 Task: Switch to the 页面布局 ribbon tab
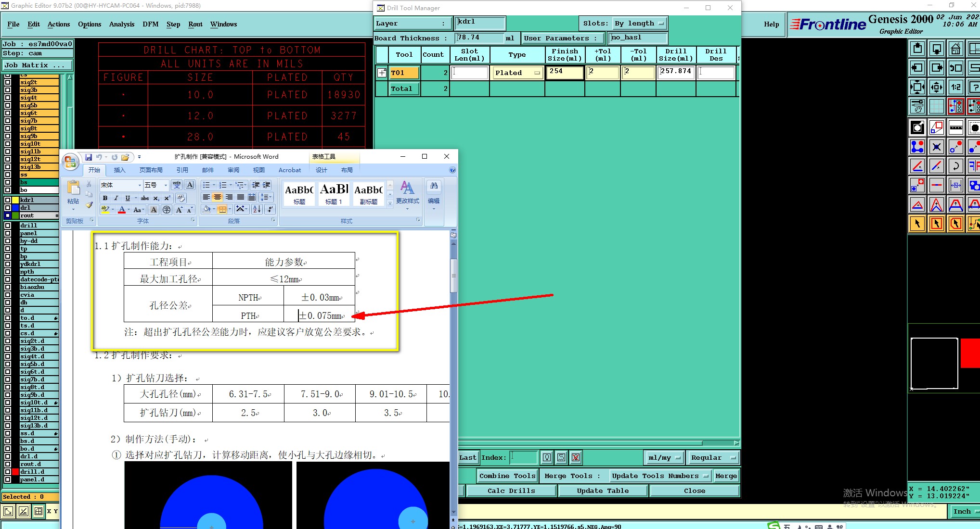(x=151, y=170)
